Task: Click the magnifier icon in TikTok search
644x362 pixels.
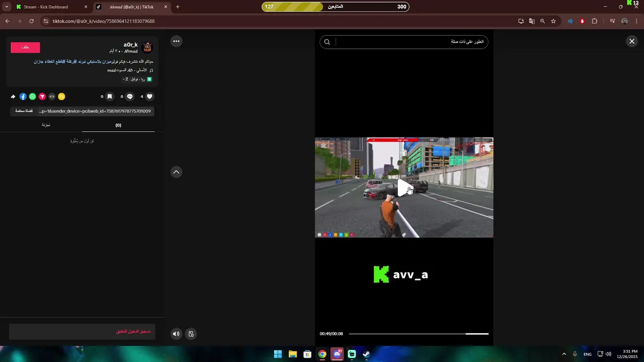Action: tap(327, 42)
